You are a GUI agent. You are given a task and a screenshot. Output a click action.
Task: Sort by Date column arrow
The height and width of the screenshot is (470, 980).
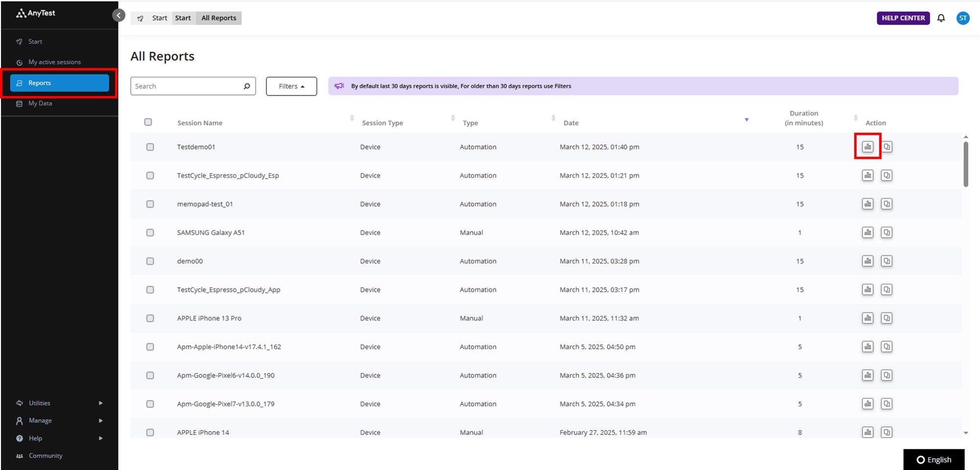pos(747,120)
